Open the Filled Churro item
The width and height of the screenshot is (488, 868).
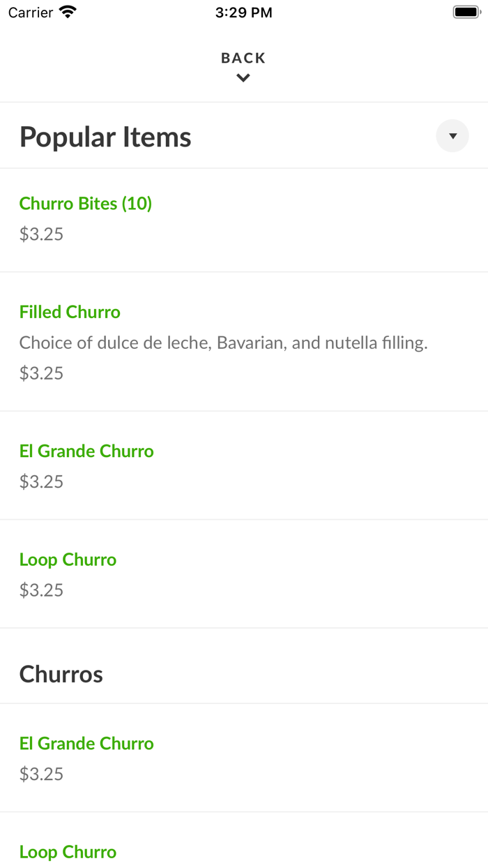[69, 312]
